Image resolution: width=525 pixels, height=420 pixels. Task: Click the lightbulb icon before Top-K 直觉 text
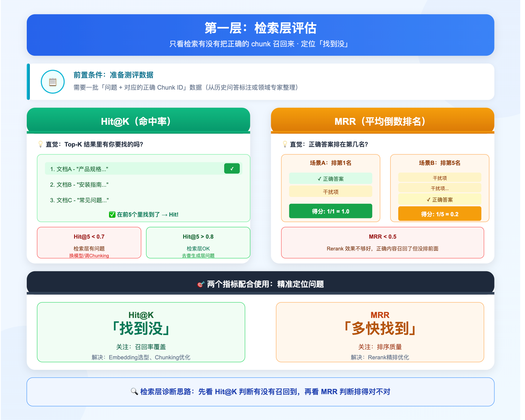point(40,144)
